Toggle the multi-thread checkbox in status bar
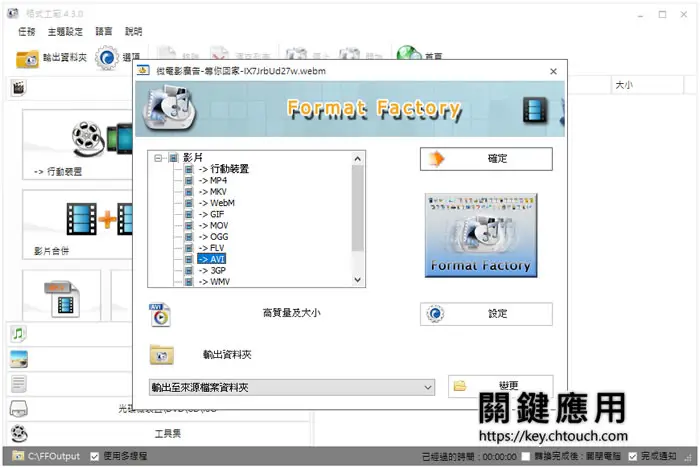 coord(94,456)
